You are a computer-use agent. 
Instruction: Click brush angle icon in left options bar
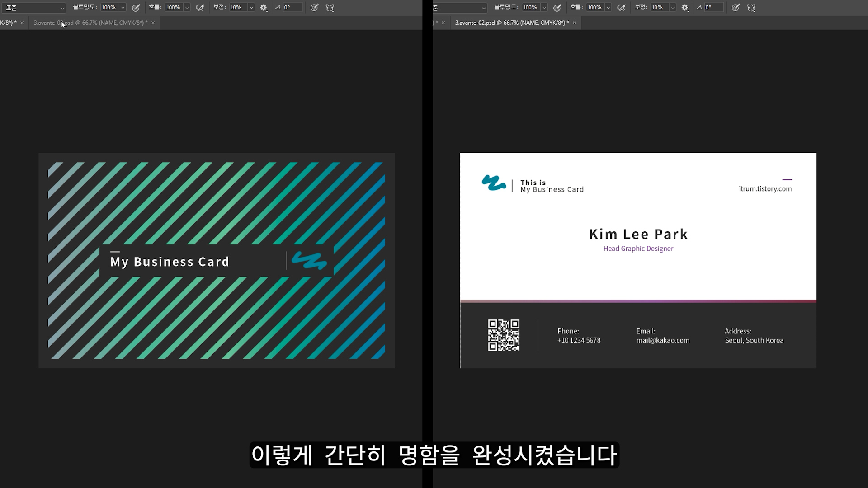278,7
